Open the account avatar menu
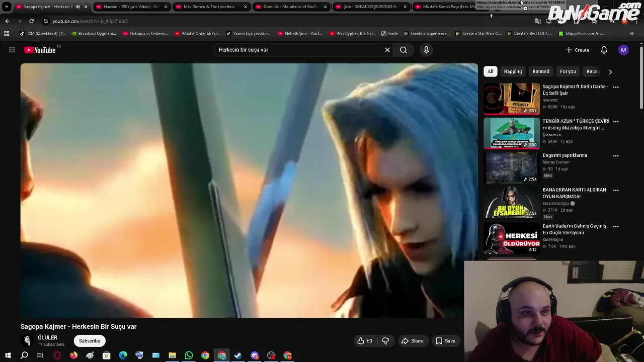 point(623,50)
